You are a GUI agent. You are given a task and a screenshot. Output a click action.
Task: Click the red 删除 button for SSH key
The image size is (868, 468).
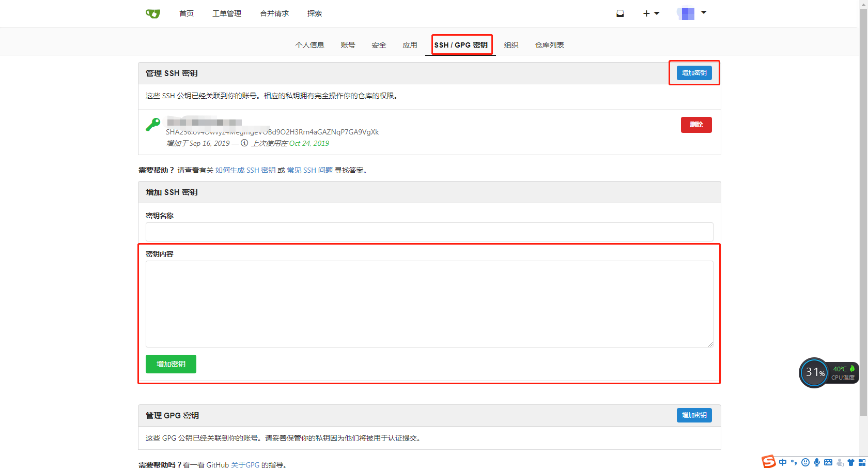(x=696, y=125)
